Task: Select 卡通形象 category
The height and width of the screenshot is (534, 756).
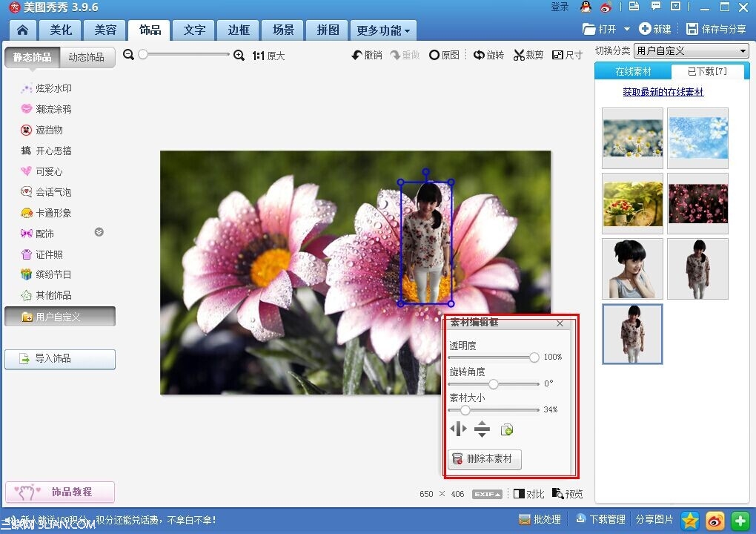Action: 46,213
